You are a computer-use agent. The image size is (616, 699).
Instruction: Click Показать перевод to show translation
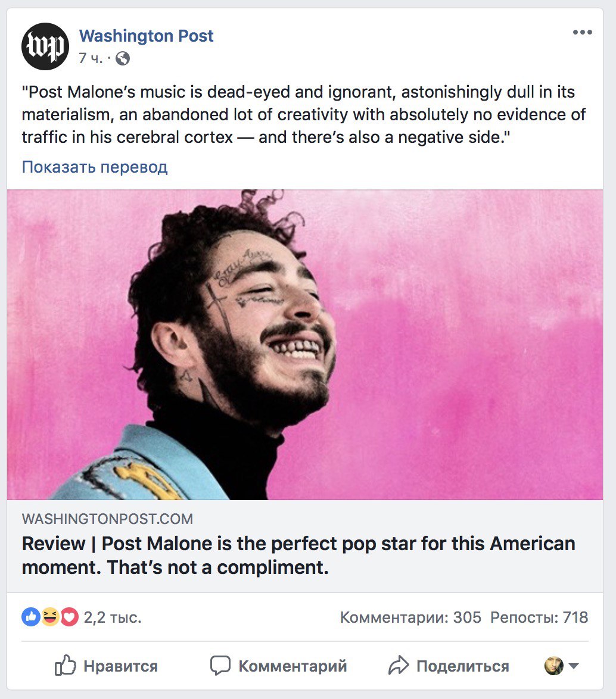[95, 167]
